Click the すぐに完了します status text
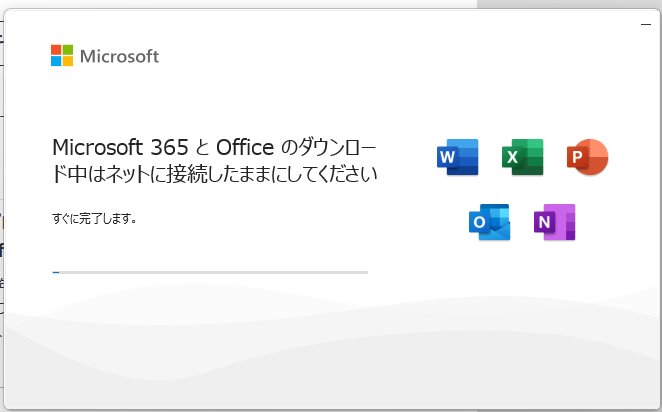Image resolution: width=662 pixels, height=412 pixels. point(94,219)
